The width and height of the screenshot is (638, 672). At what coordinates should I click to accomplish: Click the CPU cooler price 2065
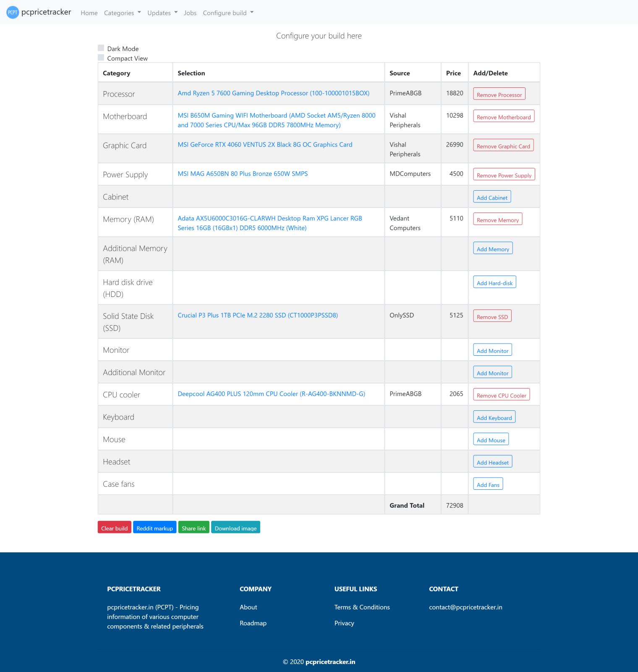click(x=456, y=394)
